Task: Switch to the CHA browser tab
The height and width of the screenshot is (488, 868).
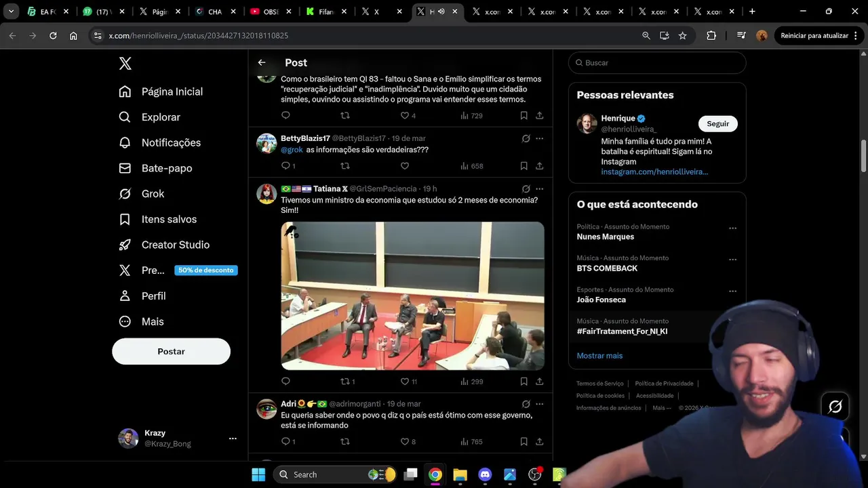Action: click(215, 12)
